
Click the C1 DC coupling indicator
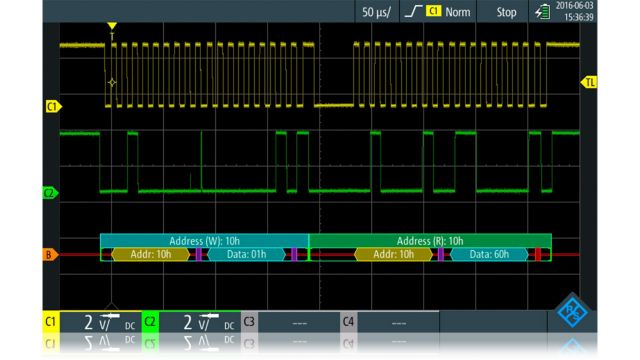[130, 326]
